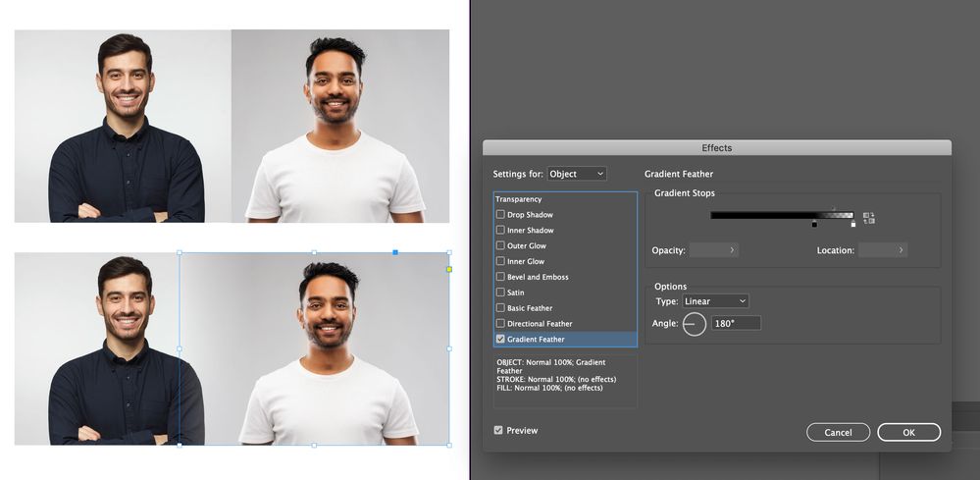Enable the Basic Feather checkbox
The width and height of the screenshot is (980, 480).
(500, 308)
